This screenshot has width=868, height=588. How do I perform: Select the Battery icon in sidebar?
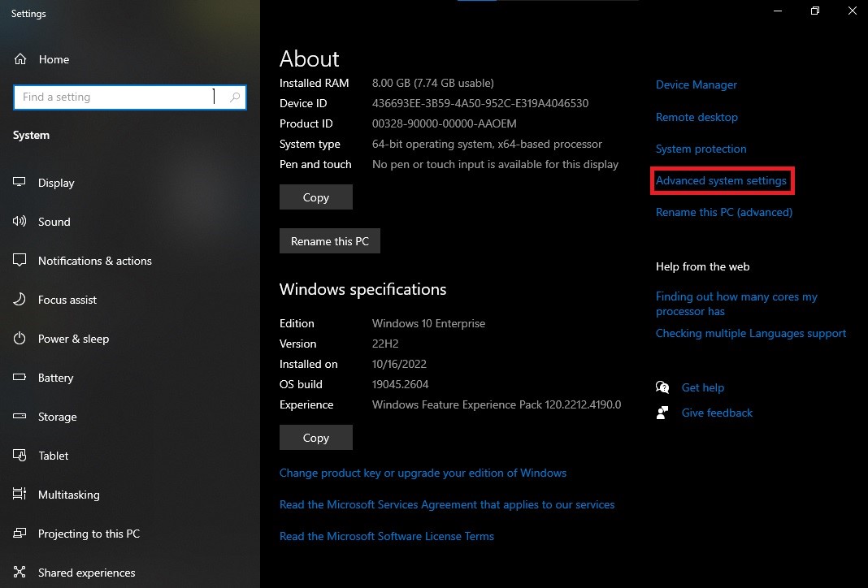[20, 378]
